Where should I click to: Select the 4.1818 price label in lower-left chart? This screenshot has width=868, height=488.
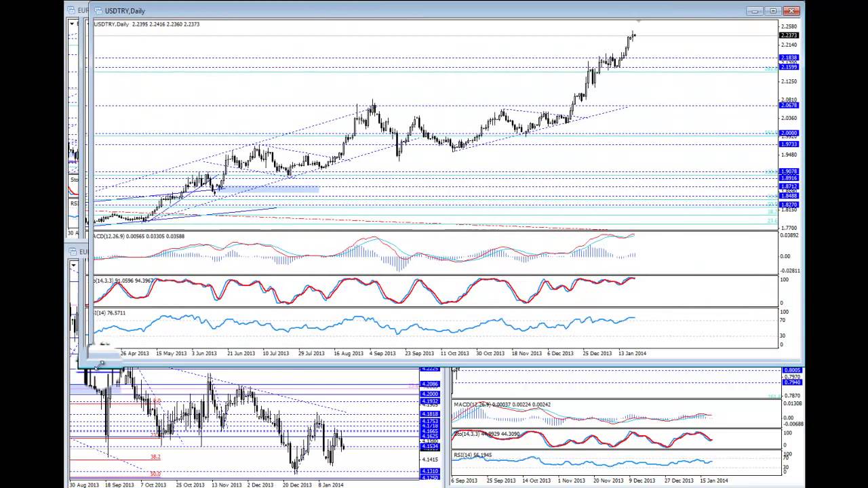pyautogui.click(x=430, y=413)
